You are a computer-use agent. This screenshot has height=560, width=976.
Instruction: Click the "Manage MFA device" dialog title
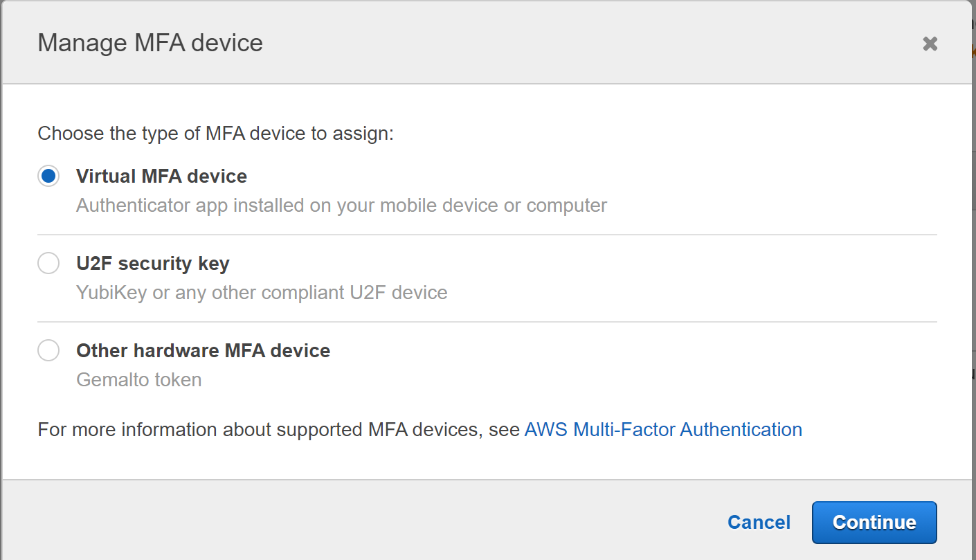[150, 43]
